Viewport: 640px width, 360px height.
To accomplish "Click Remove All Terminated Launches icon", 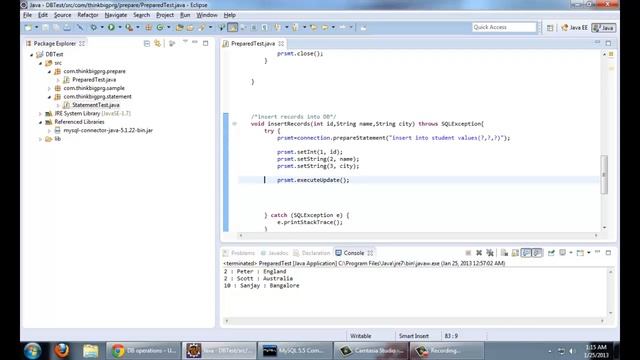I will click(490, 253).
